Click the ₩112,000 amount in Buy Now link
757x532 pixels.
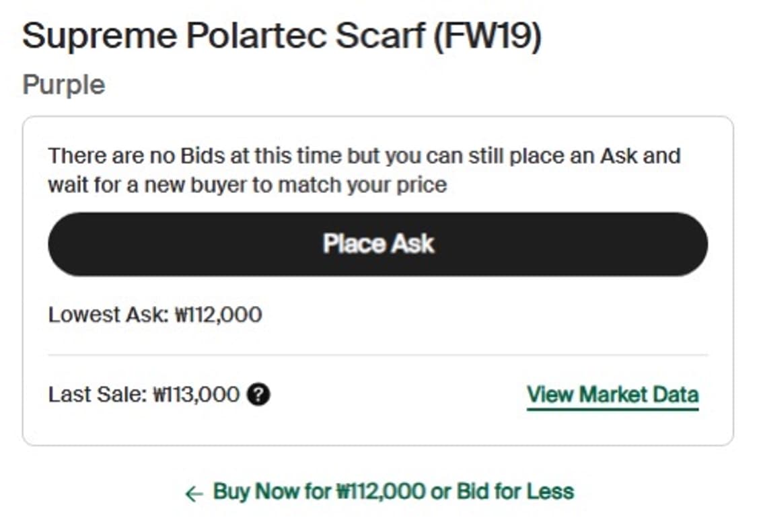tap(380, 492)
